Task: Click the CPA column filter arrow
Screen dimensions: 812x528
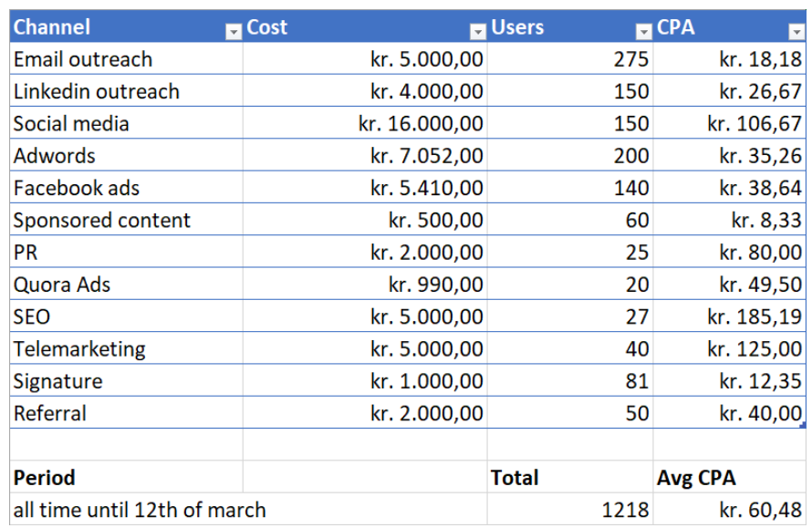Action: pos(794,32)
